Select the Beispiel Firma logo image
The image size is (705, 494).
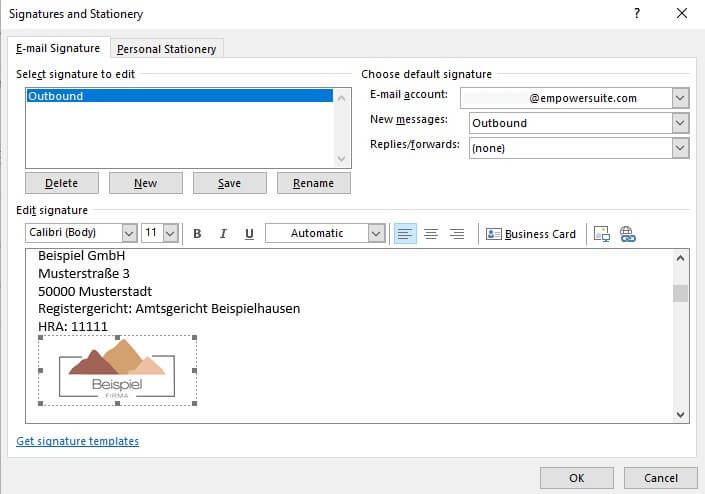click(x=117, y=371)
